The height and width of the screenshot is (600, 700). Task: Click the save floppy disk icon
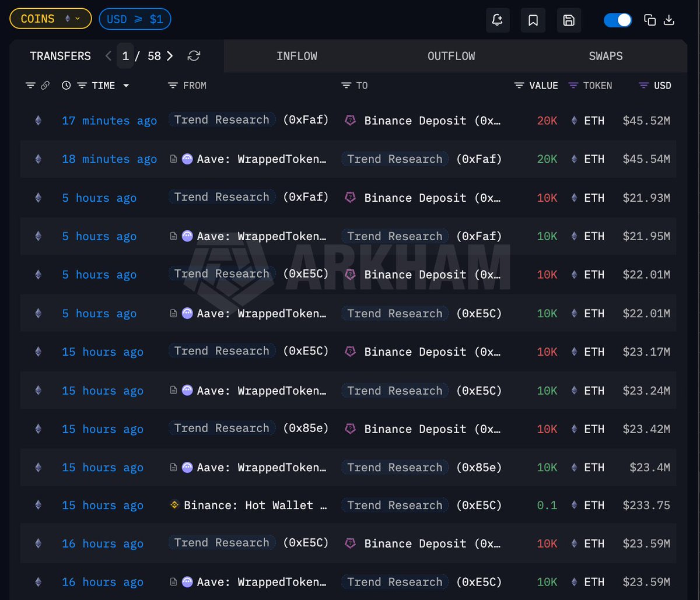coord(569,20)
